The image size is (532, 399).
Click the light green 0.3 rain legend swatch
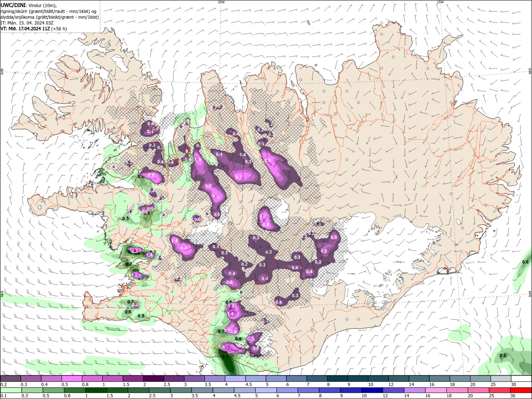coord(31,391)
